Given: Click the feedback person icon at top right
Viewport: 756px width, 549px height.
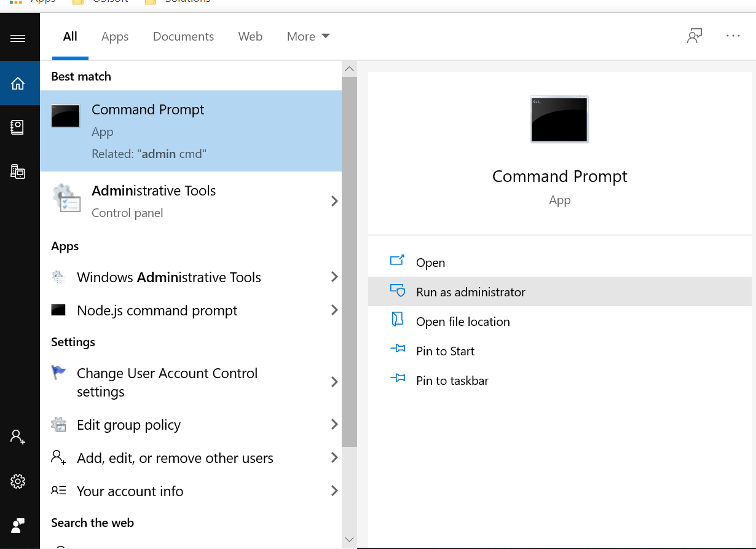Looking at the screenshot, I should point(695,36).
